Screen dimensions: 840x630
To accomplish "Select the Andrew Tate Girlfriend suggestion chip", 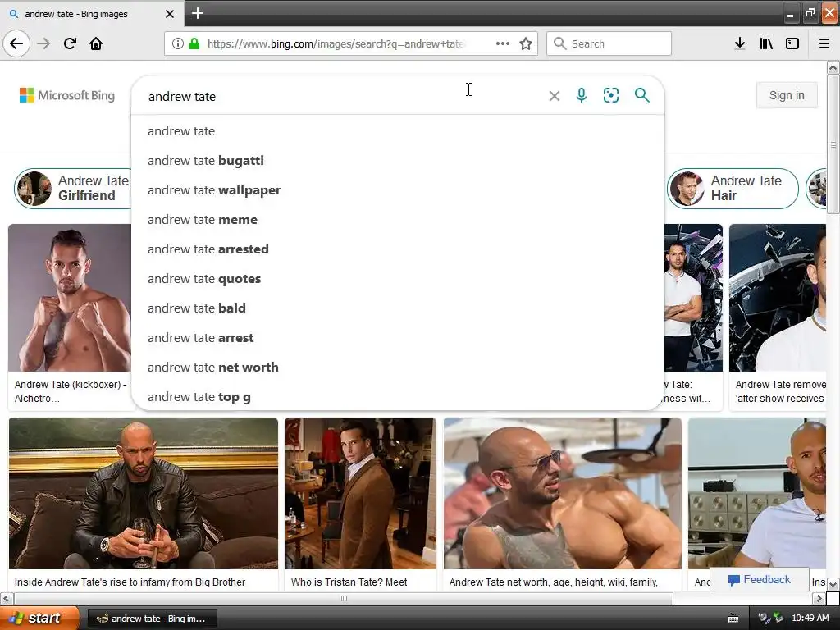I will pyautogui.click(x=73, y=188).
